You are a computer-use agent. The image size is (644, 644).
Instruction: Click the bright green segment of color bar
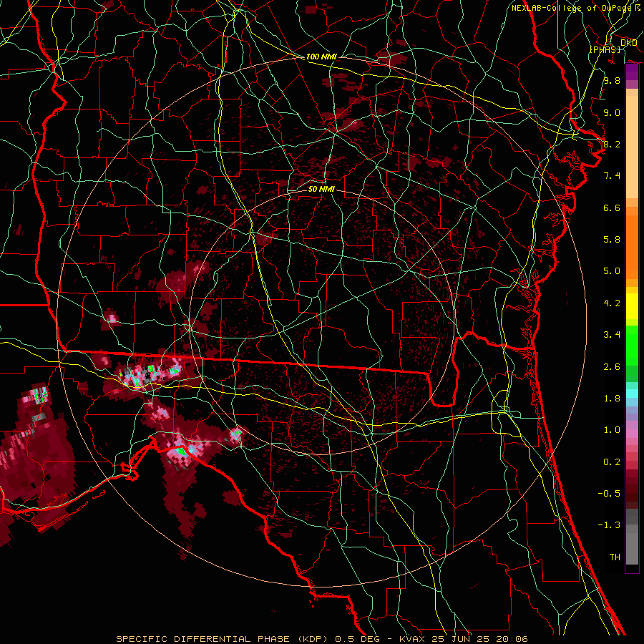(632, 346)
